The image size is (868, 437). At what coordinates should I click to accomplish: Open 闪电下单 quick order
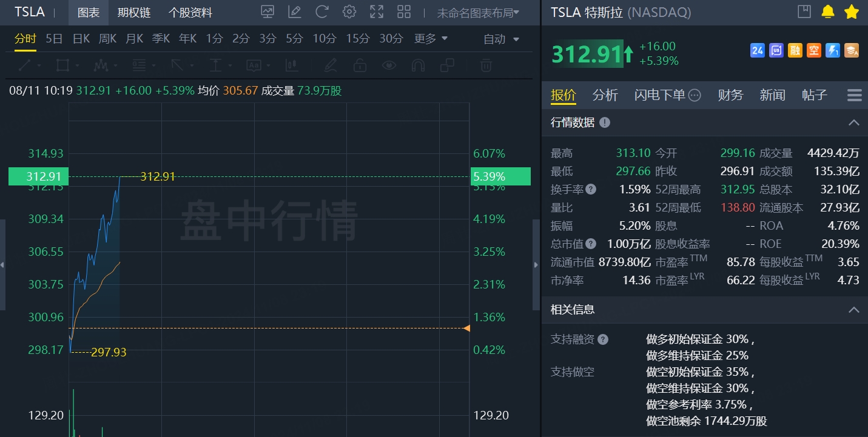pos(659,95)
